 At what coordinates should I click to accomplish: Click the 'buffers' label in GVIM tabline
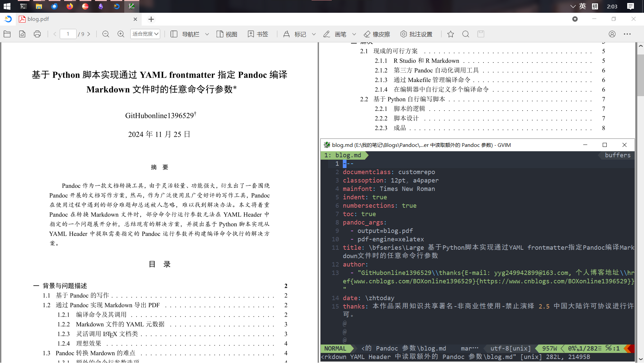(617, 155)
